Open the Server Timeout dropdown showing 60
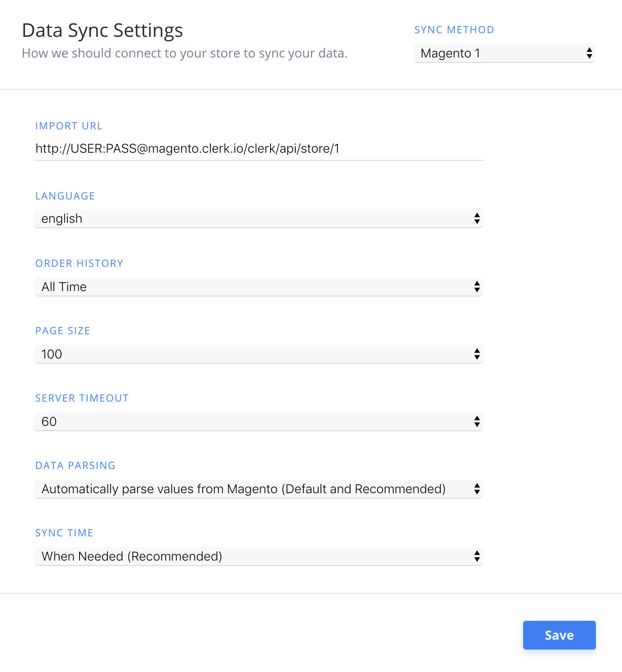 tap(252, 422)
